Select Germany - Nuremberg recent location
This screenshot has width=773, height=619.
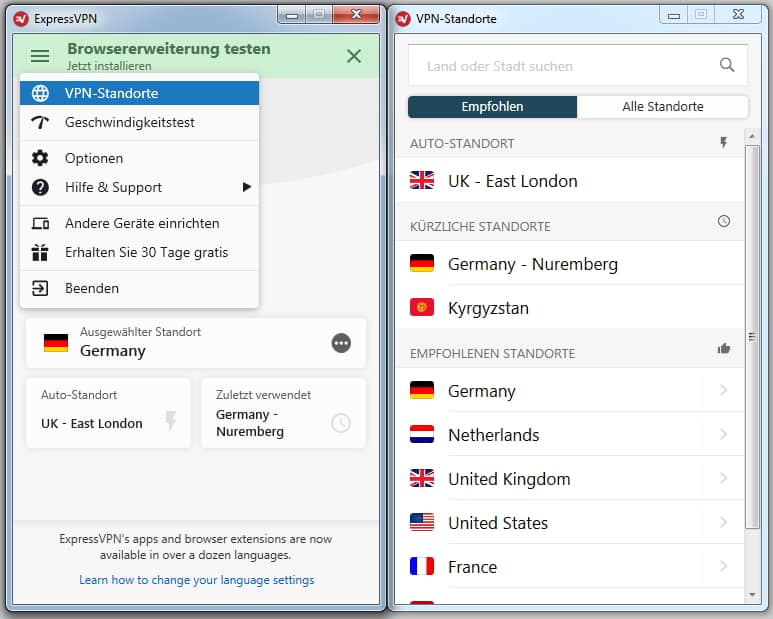[570, 264]
